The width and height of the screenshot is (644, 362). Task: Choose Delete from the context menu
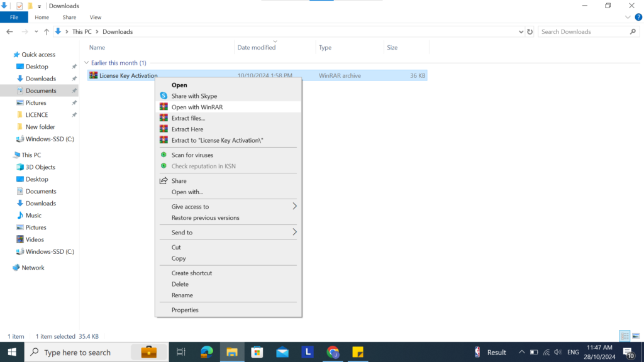(228, 285)
